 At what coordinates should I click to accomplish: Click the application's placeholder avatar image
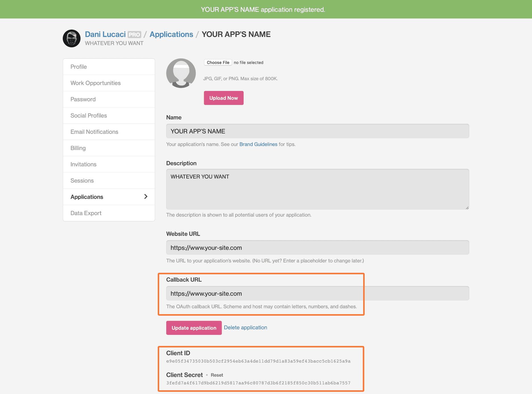[x=181, y=73]
